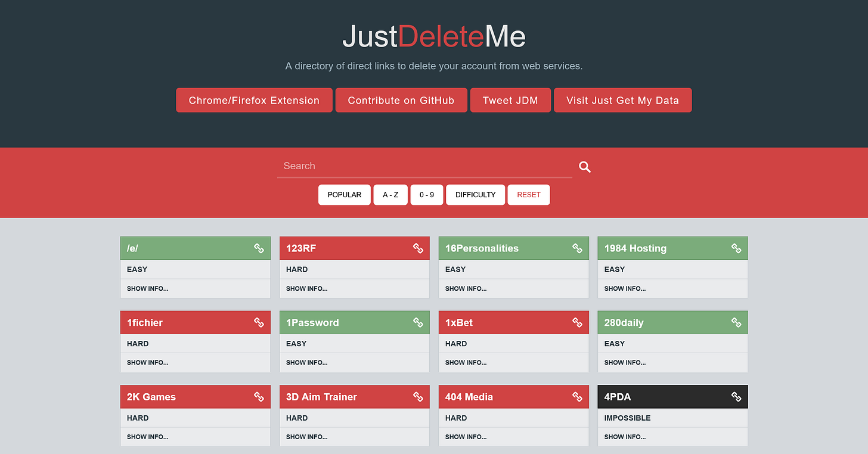
Task: Click the JustDeleteMe title logo
Action: 434,37
